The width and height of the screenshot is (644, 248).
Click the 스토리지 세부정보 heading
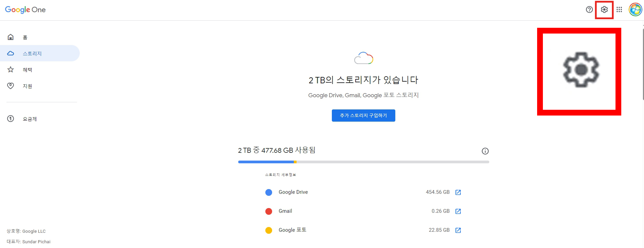[x=281, y=175]
